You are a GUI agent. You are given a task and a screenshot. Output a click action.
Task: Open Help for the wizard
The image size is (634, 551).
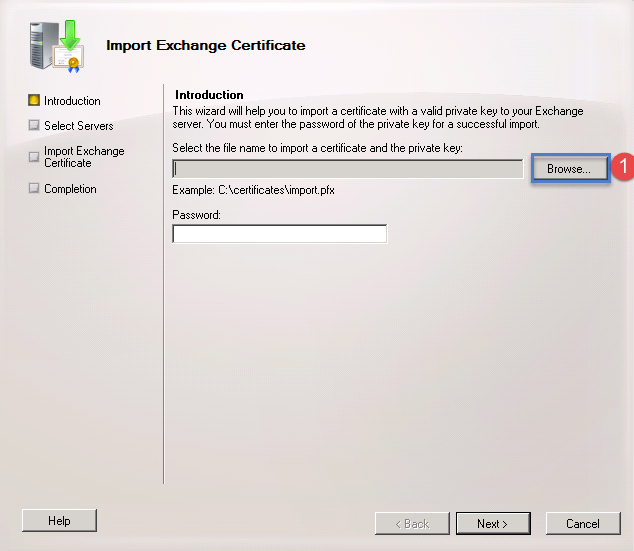click(59, 521)
